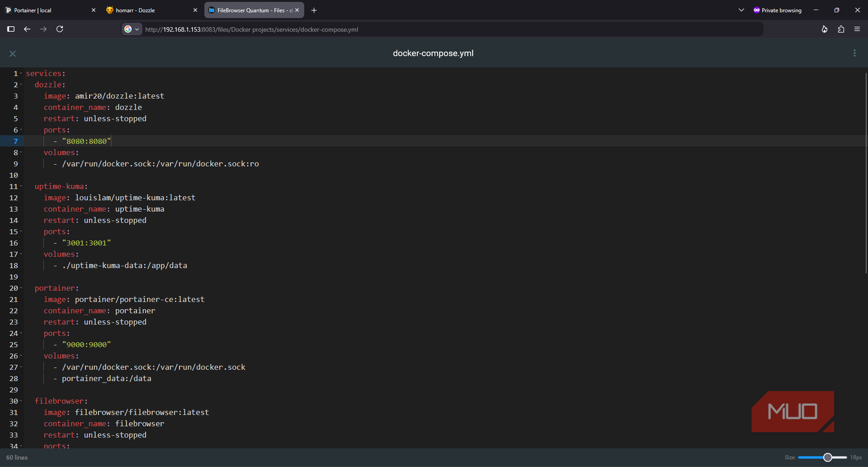The width and height of the screenshot is (868, 467).
Task: Click line number 10 in the gutter
Action: 14,175
